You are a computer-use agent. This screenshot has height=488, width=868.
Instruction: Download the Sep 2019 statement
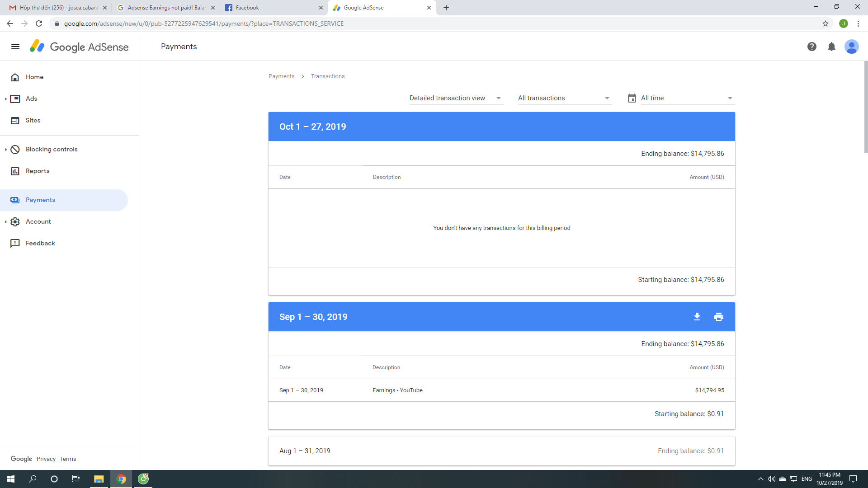(697, 317)
